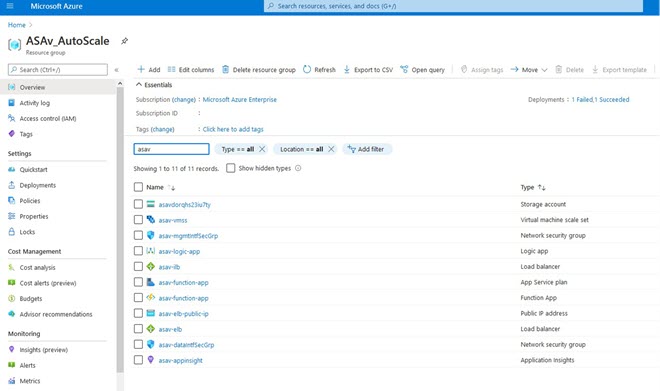Open Activity log in the sidebar
The width and height of the screenshot is (660, 391).
pos(35,103)
